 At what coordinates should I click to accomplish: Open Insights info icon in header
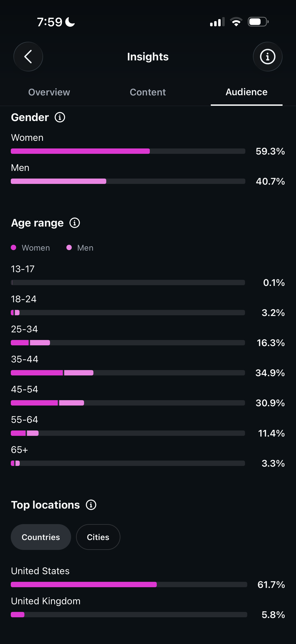pyautogui.click(x=268, y=57)
